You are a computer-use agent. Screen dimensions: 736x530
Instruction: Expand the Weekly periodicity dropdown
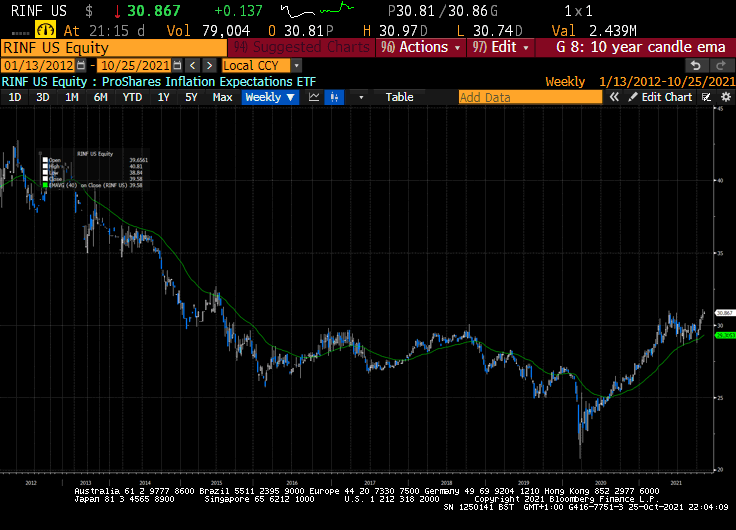click(x=270, y=97)
